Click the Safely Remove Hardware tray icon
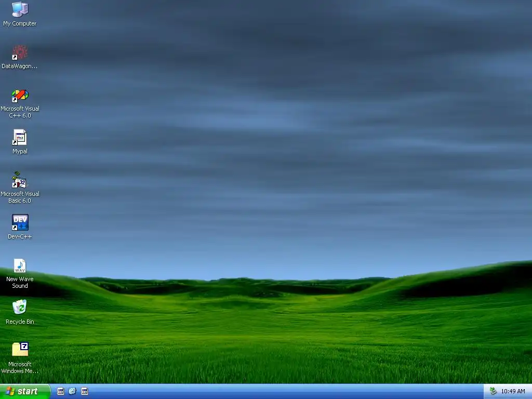Image resolution: width=532 pixels, height=399 pixels. [493, 391]
